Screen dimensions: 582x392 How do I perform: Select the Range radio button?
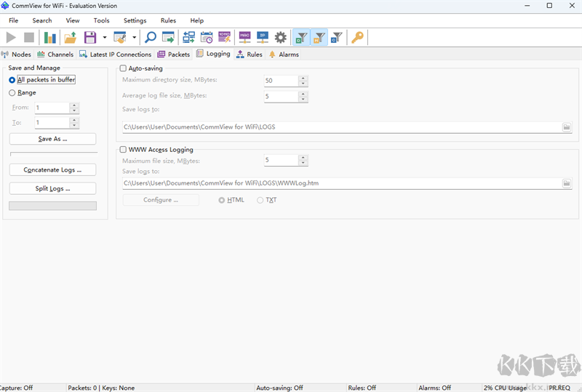(x=12, y=93)
